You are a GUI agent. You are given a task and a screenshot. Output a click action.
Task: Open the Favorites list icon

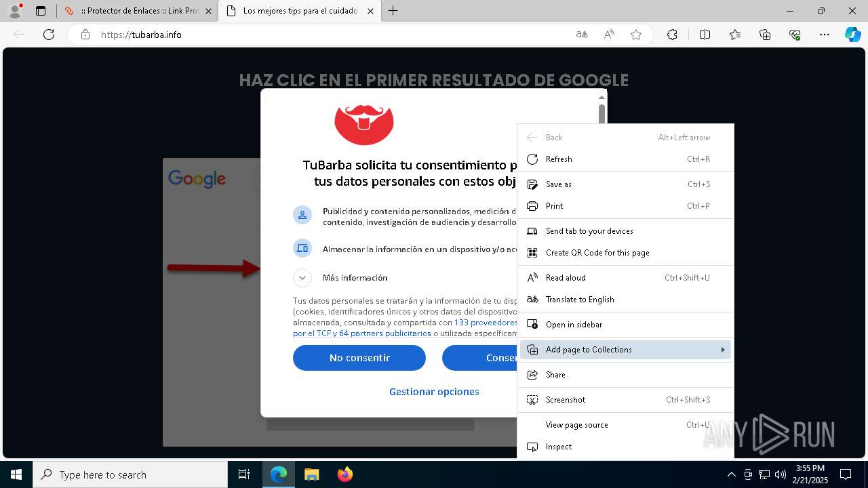[735, 35]
